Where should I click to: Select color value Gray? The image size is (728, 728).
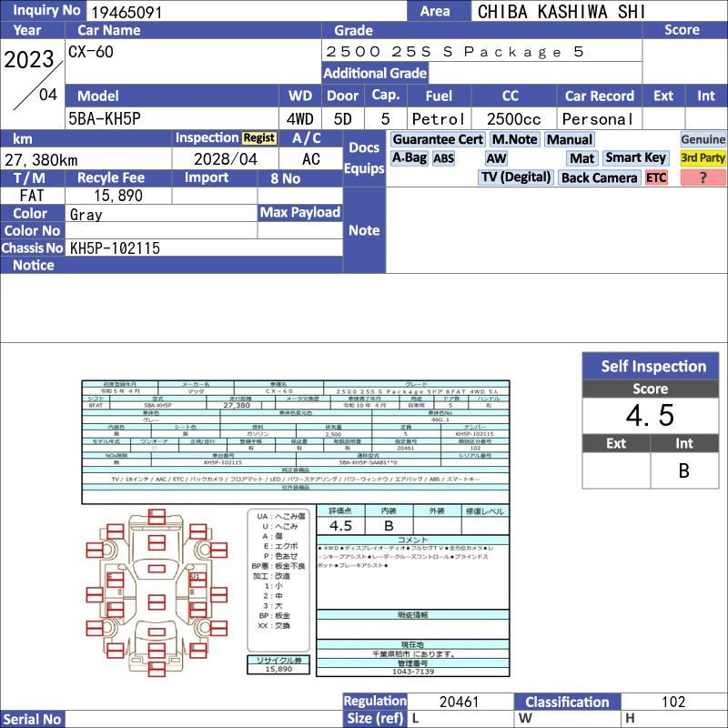[86, 215]
